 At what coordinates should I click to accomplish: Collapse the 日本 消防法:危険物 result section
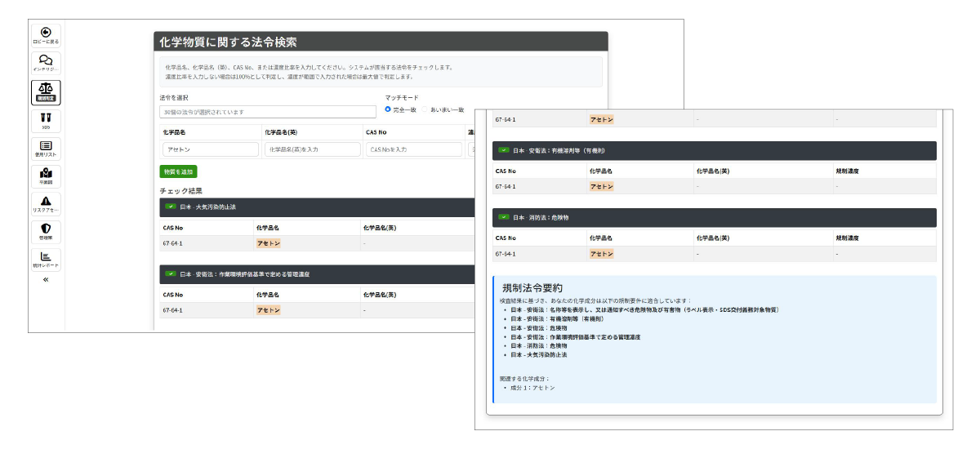(715, 217)
